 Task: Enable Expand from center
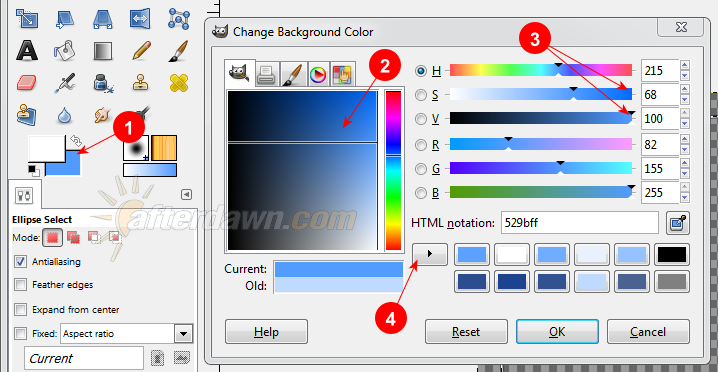point(21,310)
